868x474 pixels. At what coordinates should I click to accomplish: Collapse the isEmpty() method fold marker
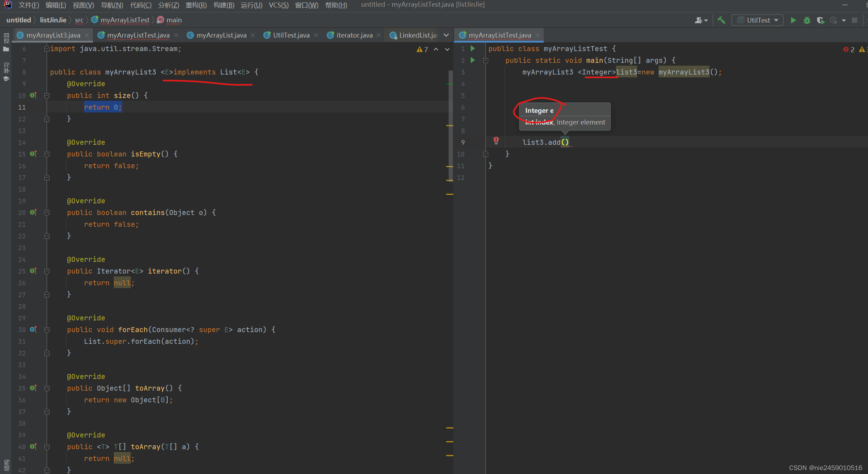[x=47, y=154]
